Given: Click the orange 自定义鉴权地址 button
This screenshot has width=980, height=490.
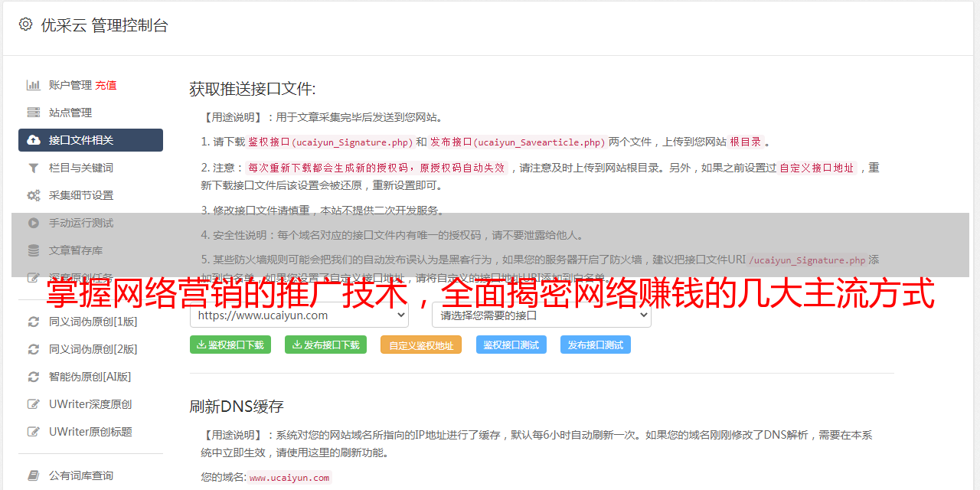Looking at the screenshot, I should point(421,345).
